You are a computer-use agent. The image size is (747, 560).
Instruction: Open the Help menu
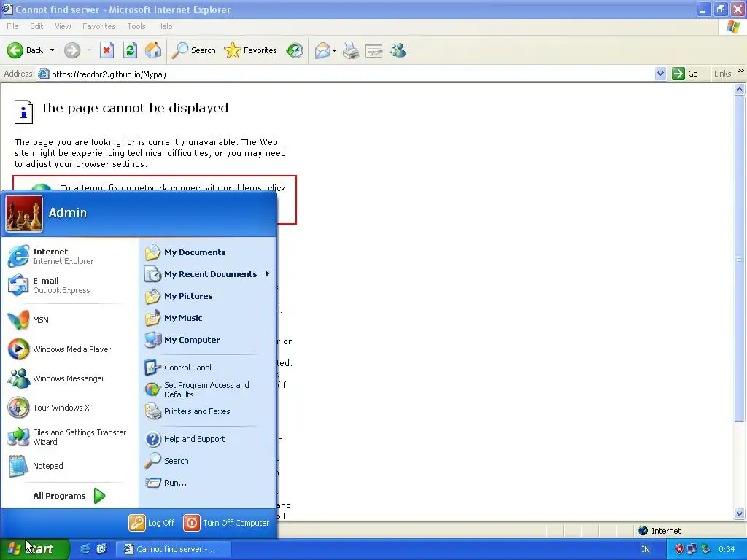(164, 26)
